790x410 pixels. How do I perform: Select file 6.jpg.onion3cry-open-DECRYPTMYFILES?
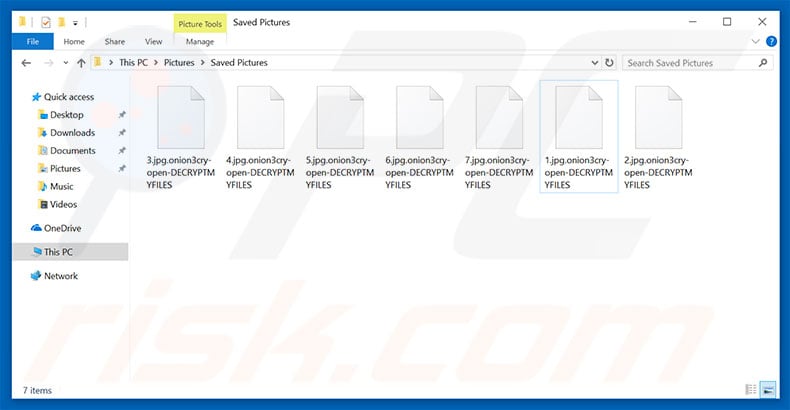pos(419,136)
